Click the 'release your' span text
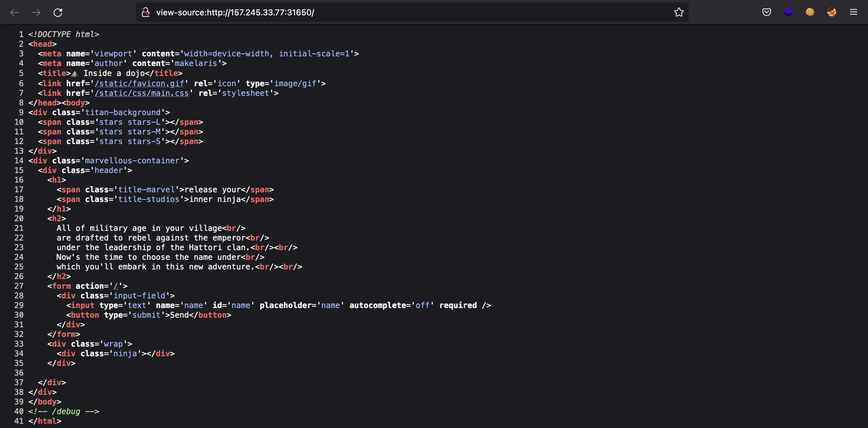This screenshot has height=428, width=868. [x=212, y=189]
